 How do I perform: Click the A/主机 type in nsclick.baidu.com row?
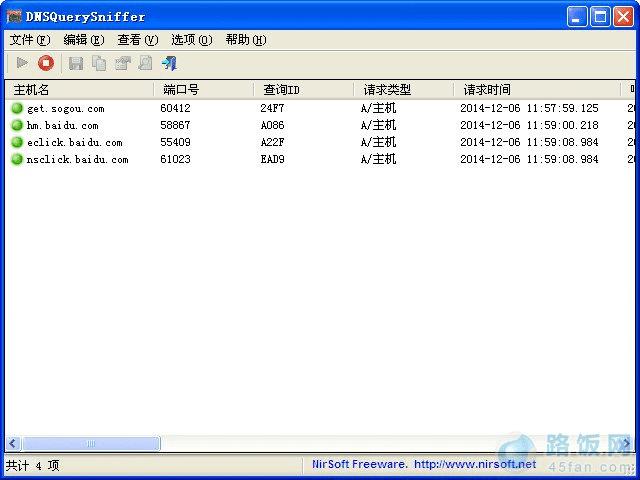click(x=378, y=159)
